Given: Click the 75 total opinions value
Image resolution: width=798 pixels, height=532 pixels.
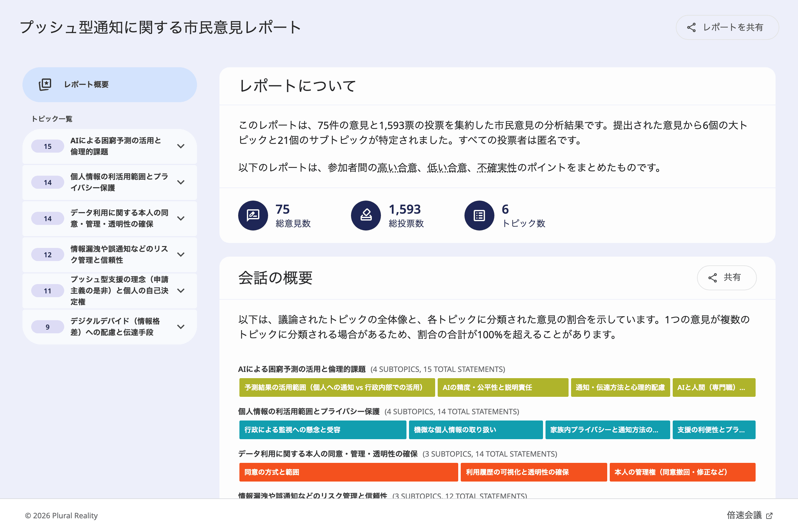Looking at the screenshot, I should [282, 209].
